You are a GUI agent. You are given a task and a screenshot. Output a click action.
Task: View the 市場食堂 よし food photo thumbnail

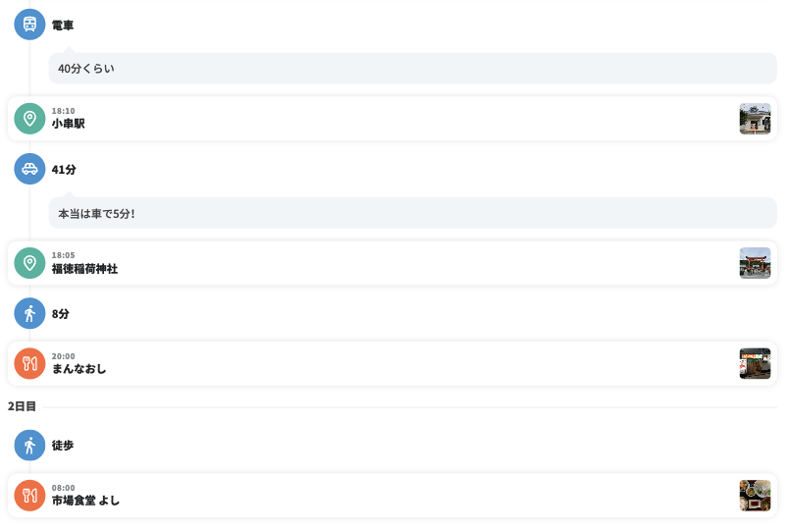[755, 495]
